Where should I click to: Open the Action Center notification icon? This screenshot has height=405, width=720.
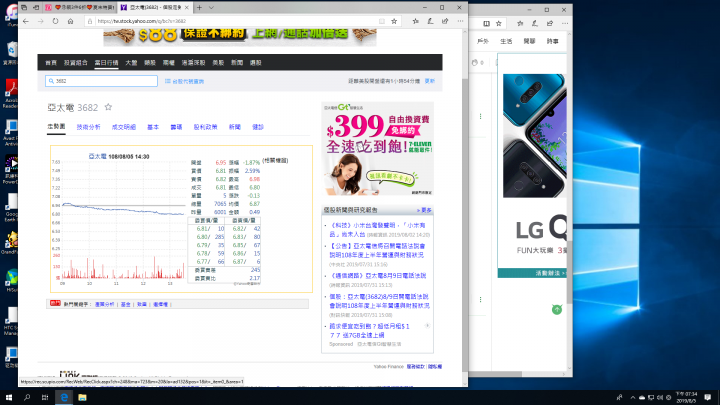(708, 397)
